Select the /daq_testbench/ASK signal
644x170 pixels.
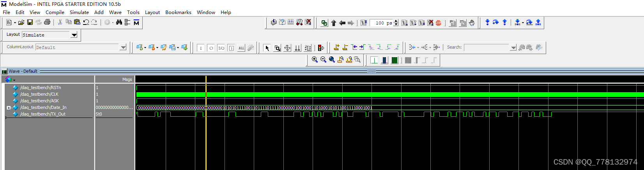39,101
